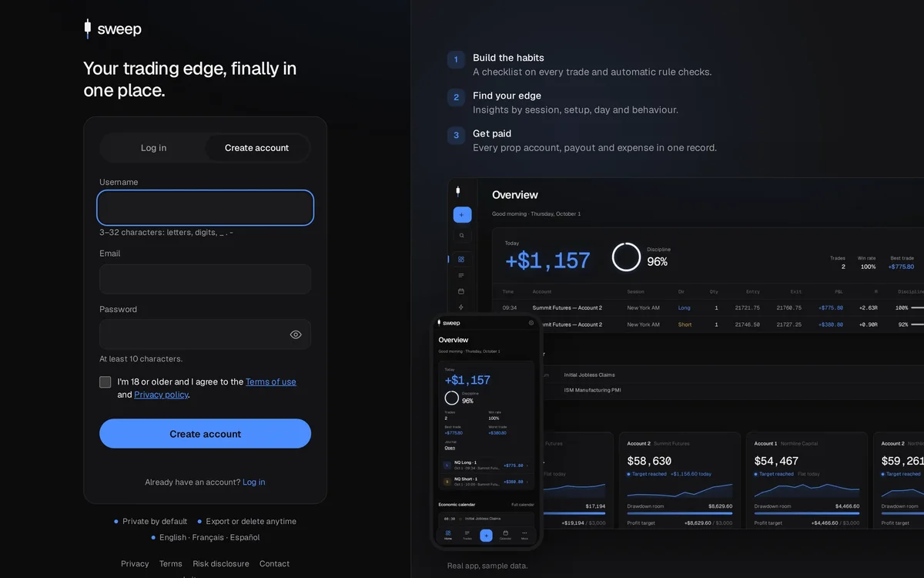Open the Terms of use link
This screenshot has height=578, width=924.
[271, 381]
